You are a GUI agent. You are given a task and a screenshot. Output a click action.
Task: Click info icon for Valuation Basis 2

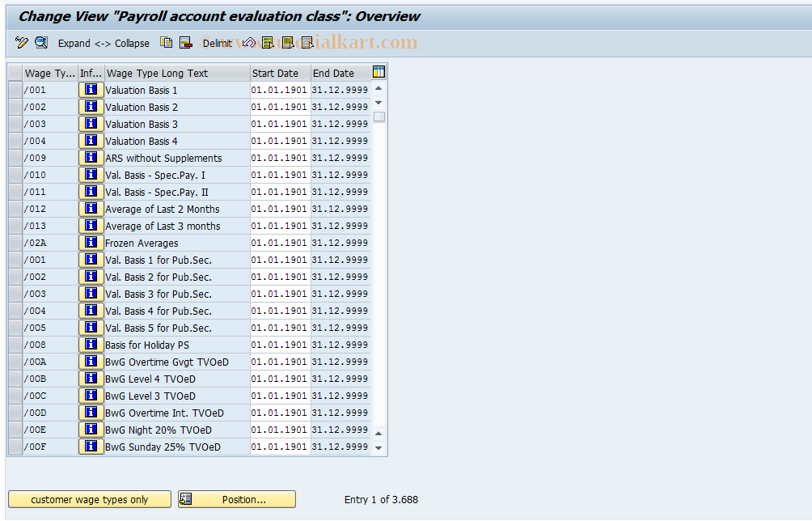click(91, 108)
